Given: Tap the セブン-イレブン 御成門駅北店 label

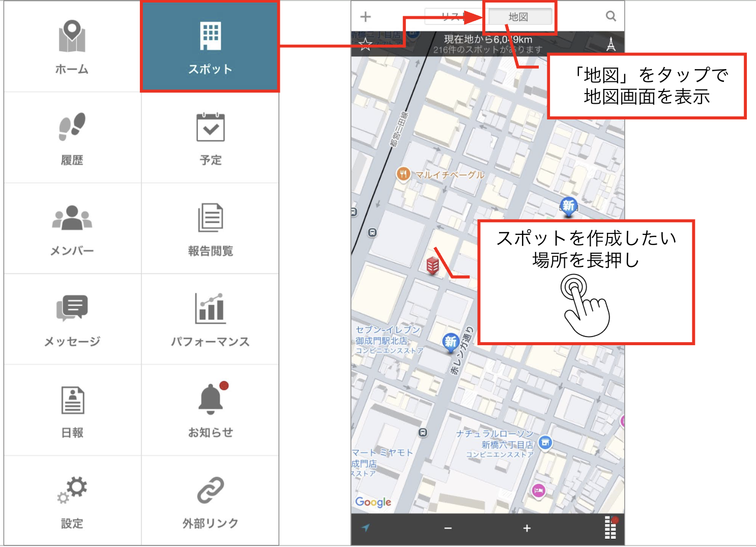Looking at the screenshot, I should point(389,340).
